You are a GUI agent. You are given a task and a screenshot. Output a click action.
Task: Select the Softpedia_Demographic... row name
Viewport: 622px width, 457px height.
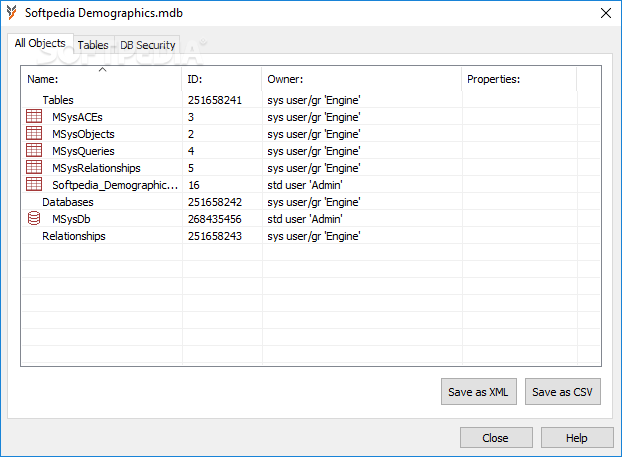(115, 185)
